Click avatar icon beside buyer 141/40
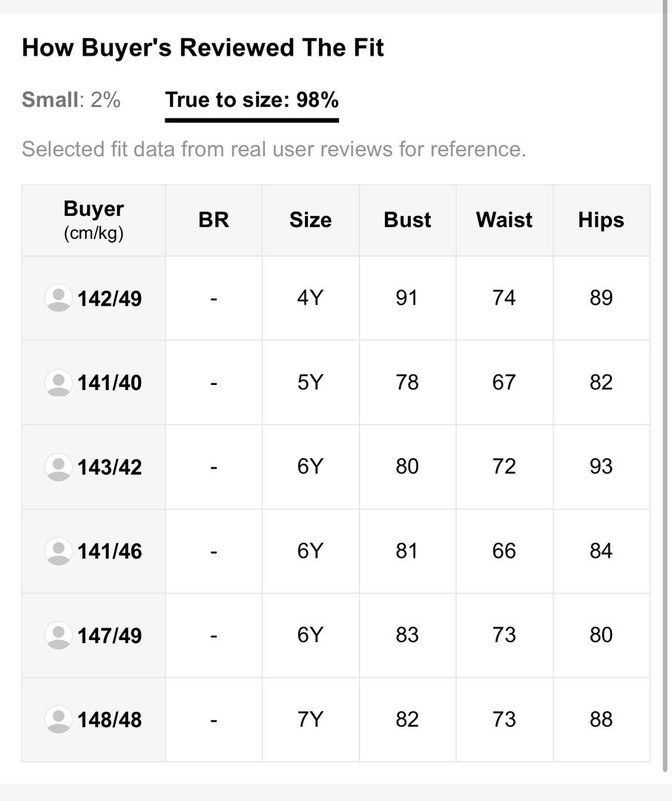This screenshot has height=801, width=672. pyautogui.click(x=59, y=383)
